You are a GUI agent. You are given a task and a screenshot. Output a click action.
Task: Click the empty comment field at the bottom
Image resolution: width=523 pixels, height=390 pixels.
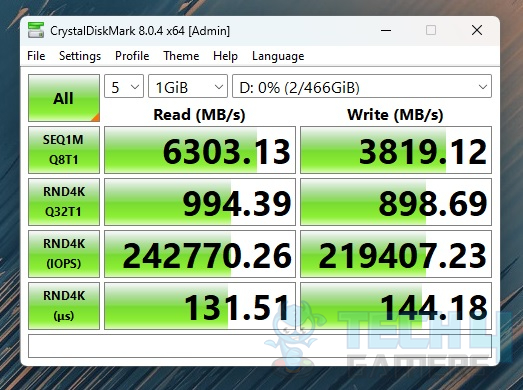[260, 346]
